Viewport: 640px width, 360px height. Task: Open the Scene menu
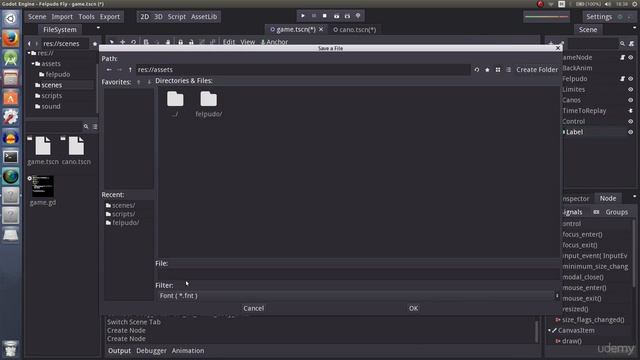(x=37, y=17)
